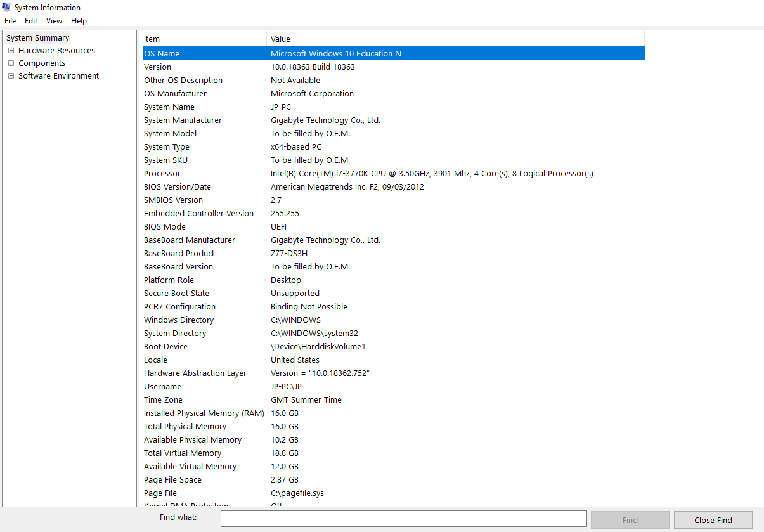Screen dimensions: 764x532
Task: Click the Secure Boot State row
Action: 393,294
